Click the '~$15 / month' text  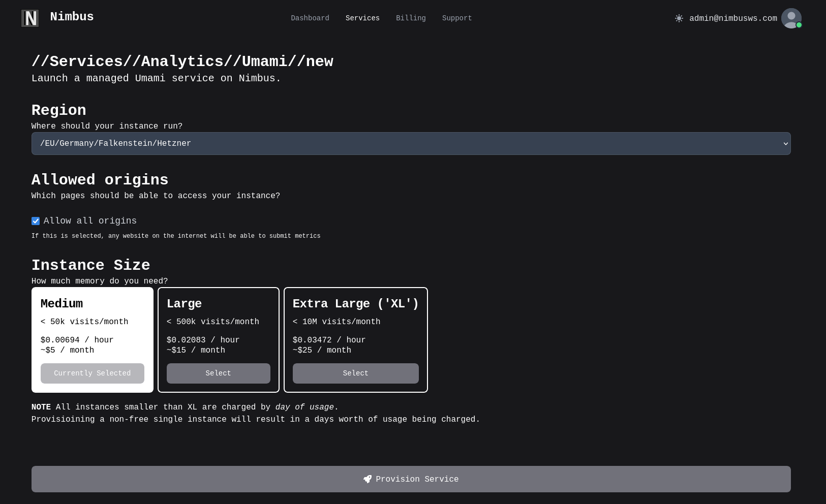pyautogui.click(x=196, y=351)
